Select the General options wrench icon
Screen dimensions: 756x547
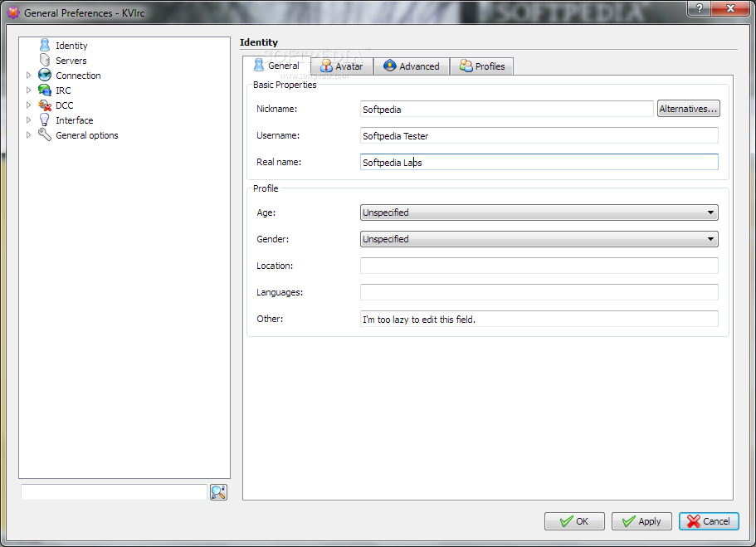click(x=45, y=135)
